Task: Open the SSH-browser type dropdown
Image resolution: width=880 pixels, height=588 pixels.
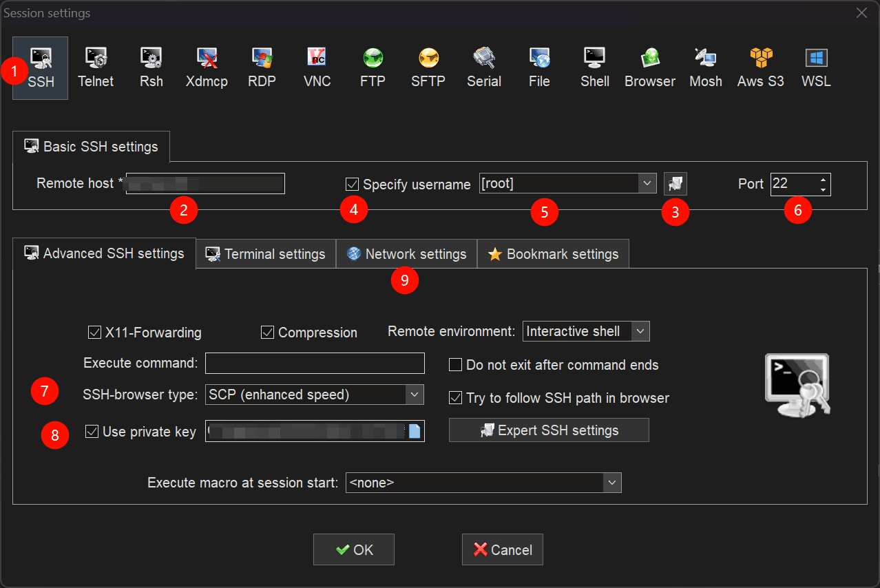Action: pyautogui.click(x=414, y=395)
